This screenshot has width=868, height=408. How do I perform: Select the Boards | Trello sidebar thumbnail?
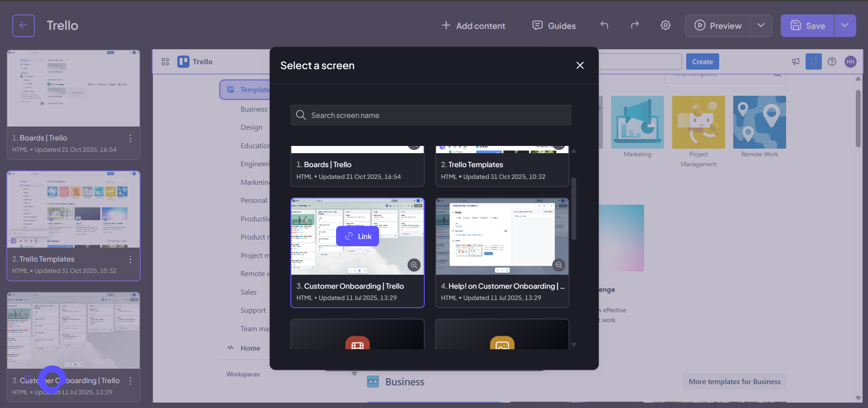(x=73, y=89)
